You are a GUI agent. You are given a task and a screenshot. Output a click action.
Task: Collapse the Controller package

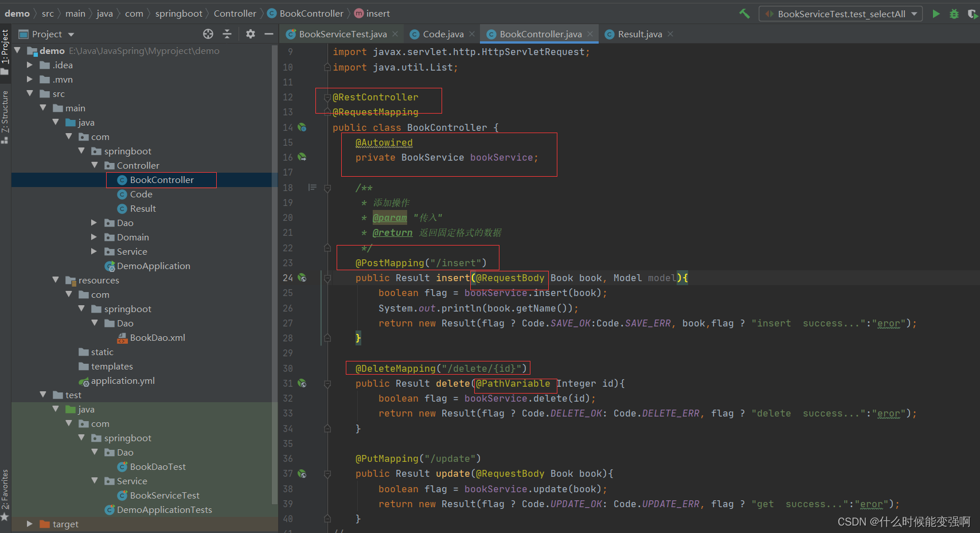(95, 165)
